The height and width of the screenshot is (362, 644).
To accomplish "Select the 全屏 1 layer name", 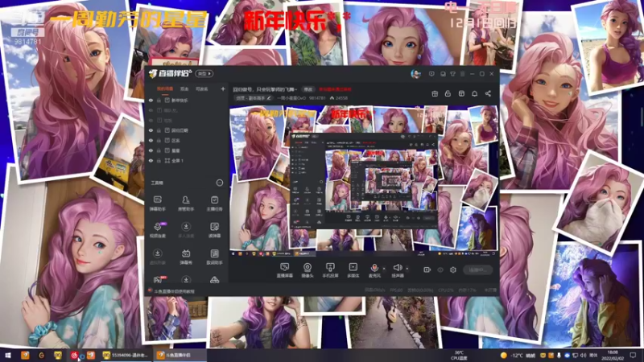I will (177, 161).
